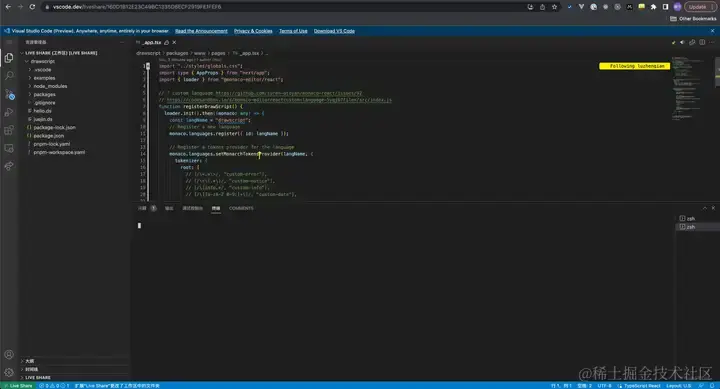Viewport: 720px width, 389px height.
Task: Switch to the COMMENTS panel tab
Action: tap(241, 208)
